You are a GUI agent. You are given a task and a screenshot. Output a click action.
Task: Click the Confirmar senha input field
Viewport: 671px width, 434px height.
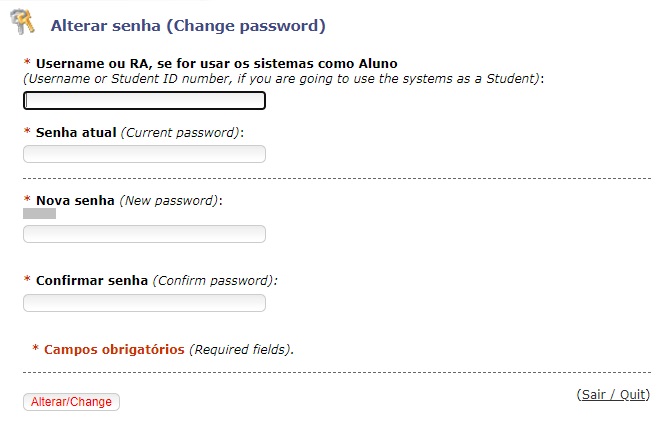tap(144, 303)
